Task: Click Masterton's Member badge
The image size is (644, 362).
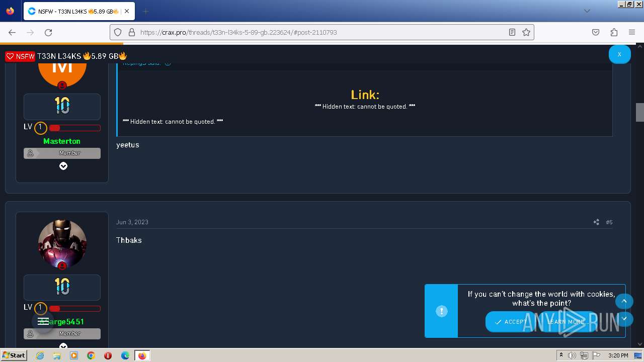Action: click(62, 153)
